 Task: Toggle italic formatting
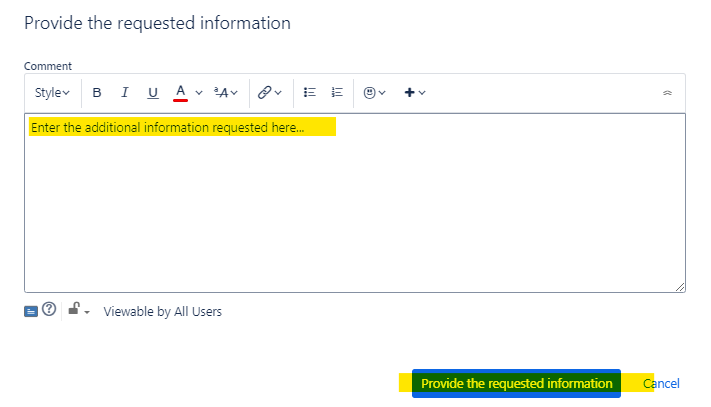click(x=125, y=93)
